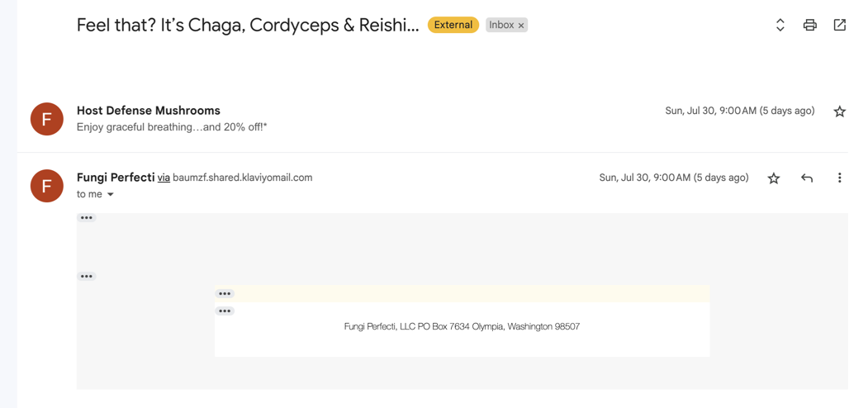This screenshot has height=408, width=868.
Task: Click the Inbox label text
Action: (501, 25)
